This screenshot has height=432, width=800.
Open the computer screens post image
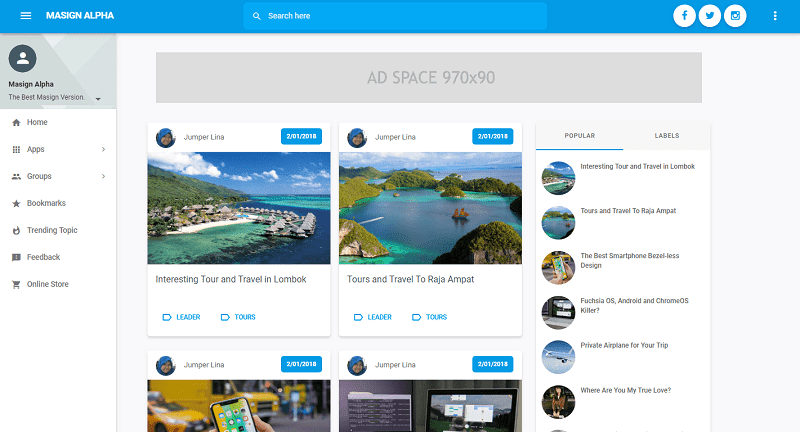tap(431, 406)
